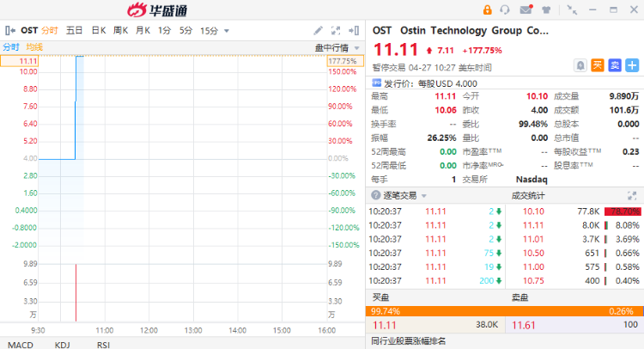Switch to the 日K chart tab
Viewport: 644px width, 349px height.
99,31
